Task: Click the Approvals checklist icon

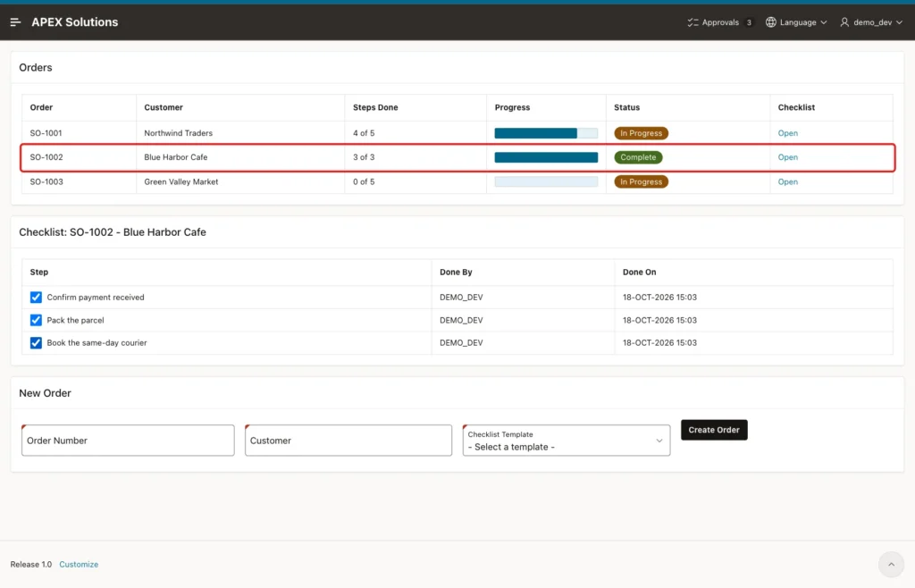Action: pyautogui.click(x=693, y=22)
